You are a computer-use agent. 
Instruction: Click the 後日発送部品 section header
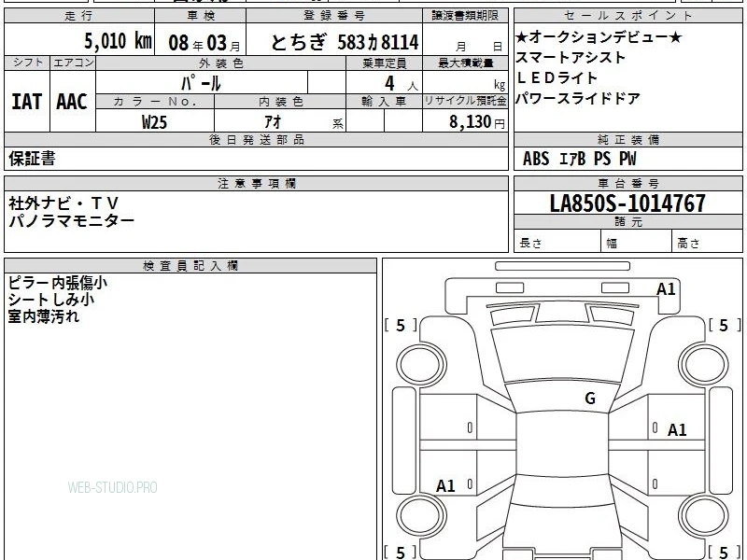(256, 140)
